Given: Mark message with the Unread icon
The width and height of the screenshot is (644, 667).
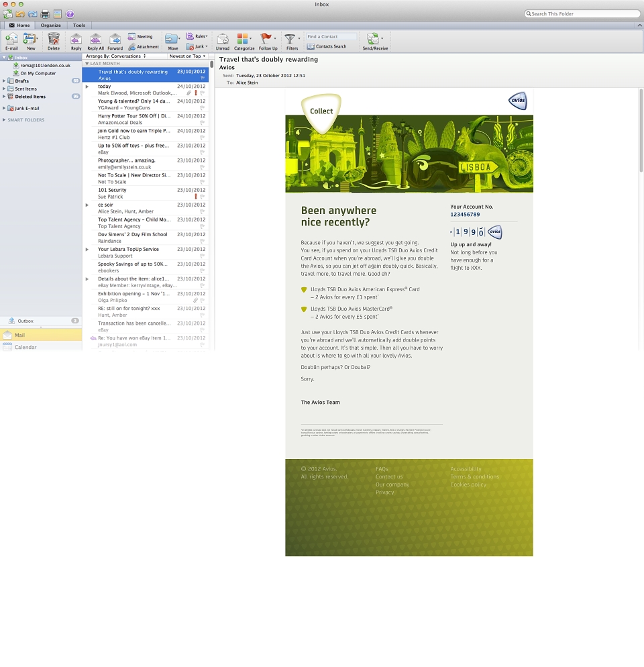Looking at the screenshot, I should (x=223, y=39).
